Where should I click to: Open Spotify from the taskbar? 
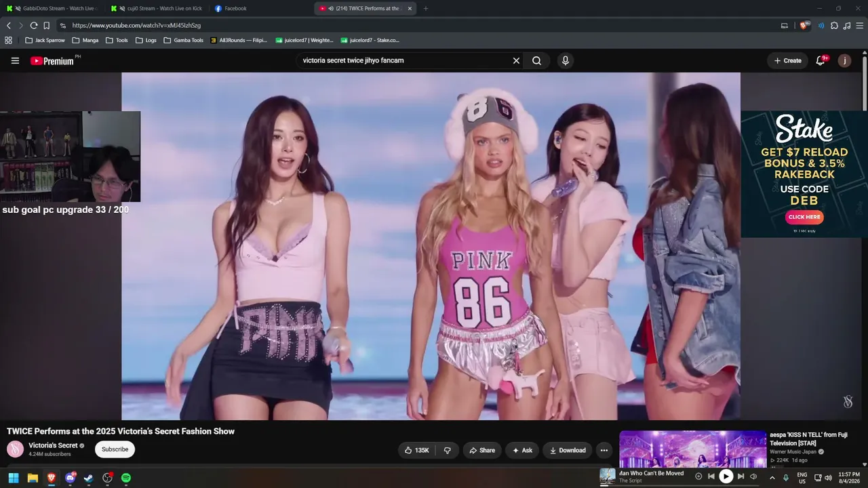click(x=126, y=478)
